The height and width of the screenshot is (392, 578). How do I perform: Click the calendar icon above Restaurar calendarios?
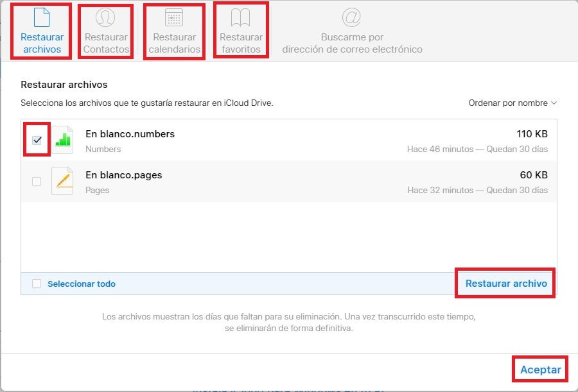tap(174, 17)
